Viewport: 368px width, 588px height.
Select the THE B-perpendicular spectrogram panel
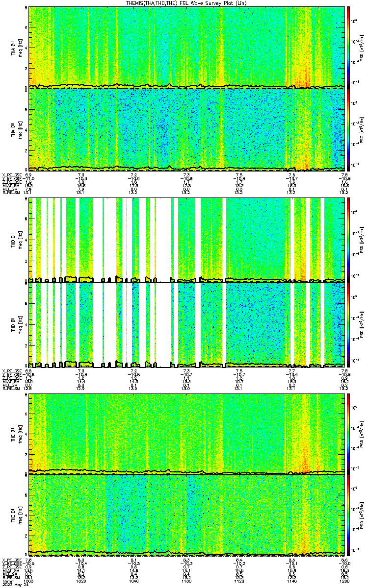[x=186, y=434]
